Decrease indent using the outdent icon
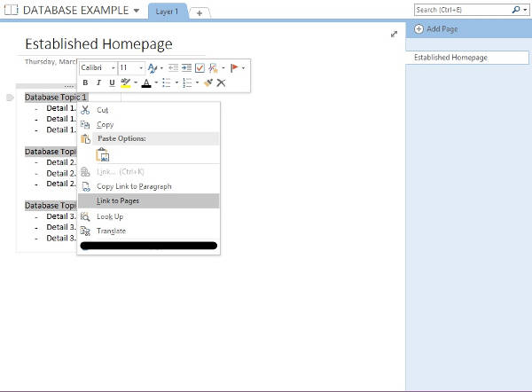The height and width of the screenshot is (392, 532). click(173, 67)
